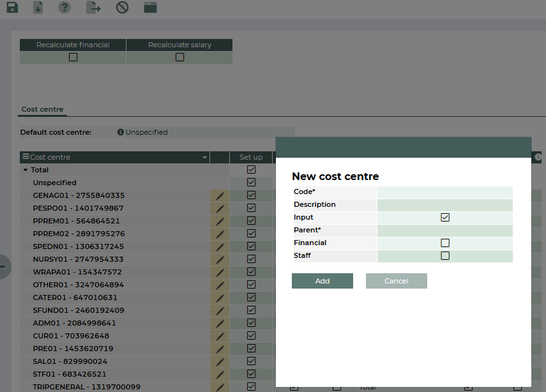Click into the Code input field
546x392 pixels.
[444, 192]
